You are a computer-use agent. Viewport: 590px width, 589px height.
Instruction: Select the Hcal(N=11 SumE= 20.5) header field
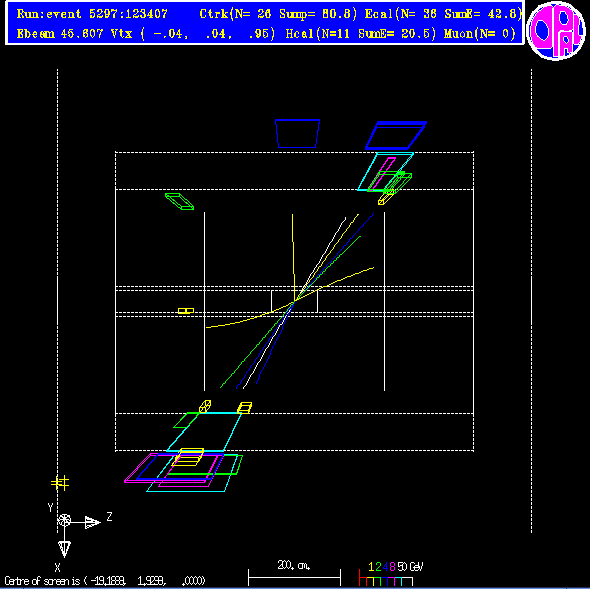(361, 34)
